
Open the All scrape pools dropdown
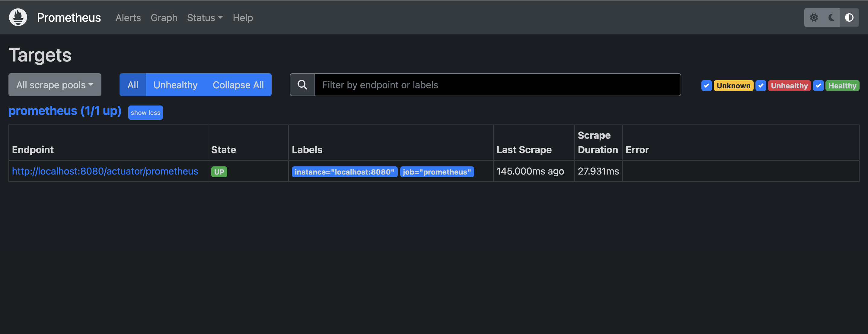(x=55, y=85)
